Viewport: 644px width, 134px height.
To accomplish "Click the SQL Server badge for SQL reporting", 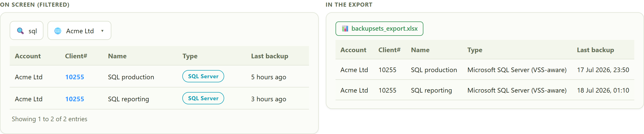I will pyautogui.click(x=203, y=98).
